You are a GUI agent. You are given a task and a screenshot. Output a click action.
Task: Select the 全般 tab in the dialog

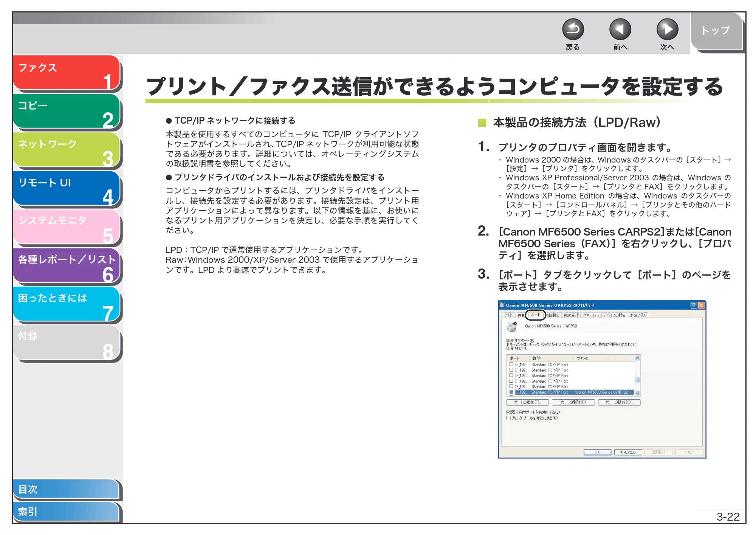pos(508,315)
